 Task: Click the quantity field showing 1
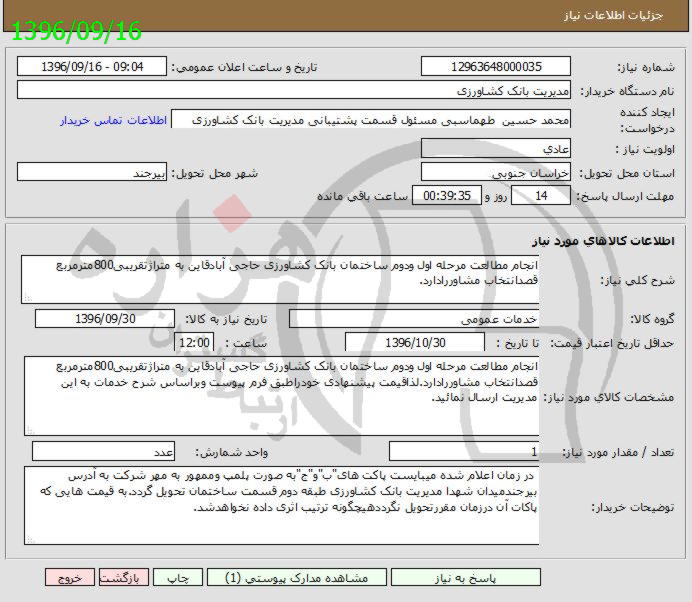[464, 452]
